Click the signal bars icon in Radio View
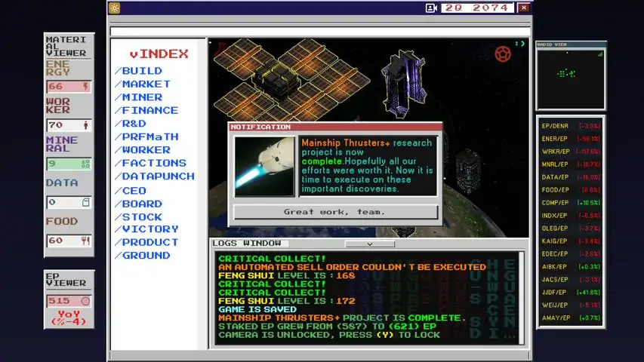644x362 pixels. click(x=600, y=54)
